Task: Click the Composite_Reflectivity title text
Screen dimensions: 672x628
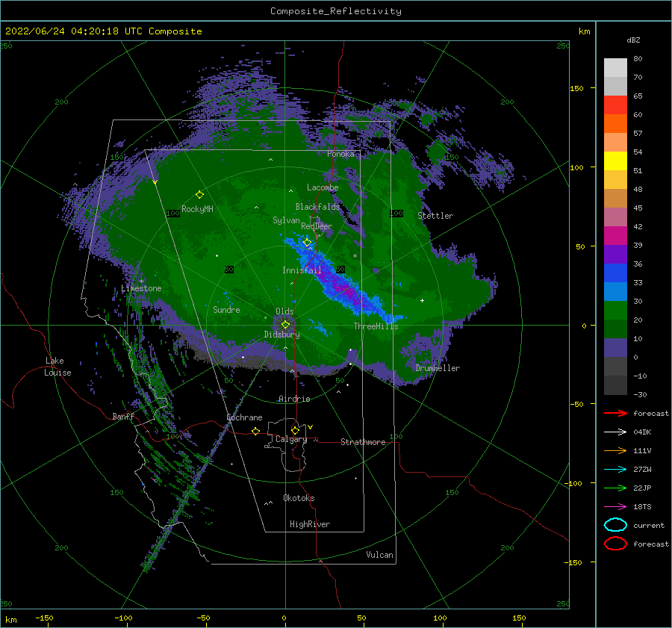Action: pyautogui.click(x=335, y=11)
